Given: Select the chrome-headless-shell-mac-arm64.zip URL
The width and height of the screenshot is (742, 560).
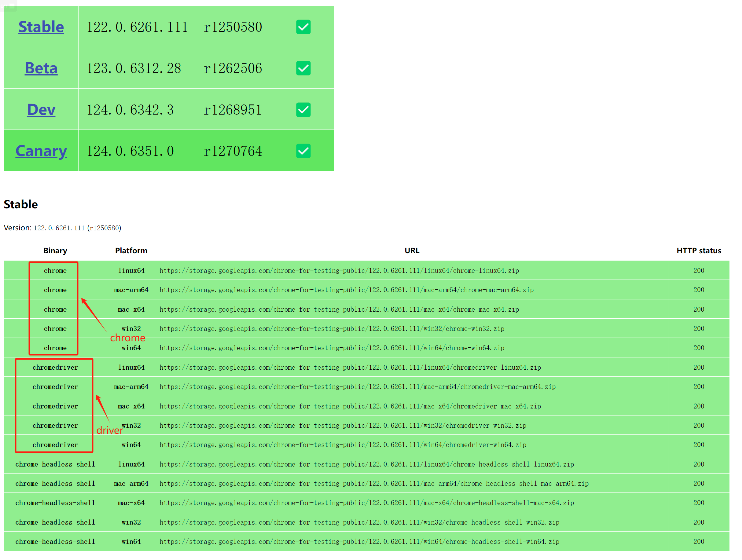Looking at the screenshot, I should [374, 484].
